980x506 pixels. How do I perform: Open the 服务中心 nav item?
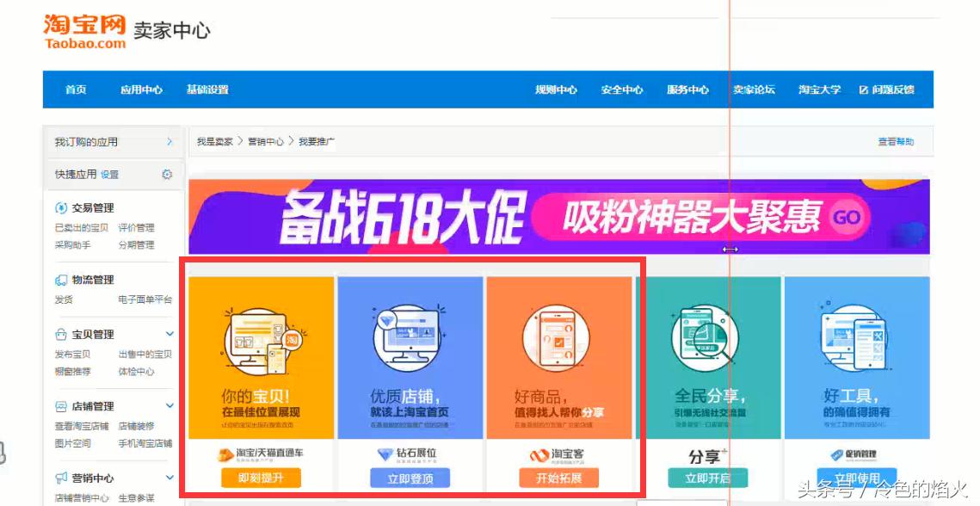(688, 89)
